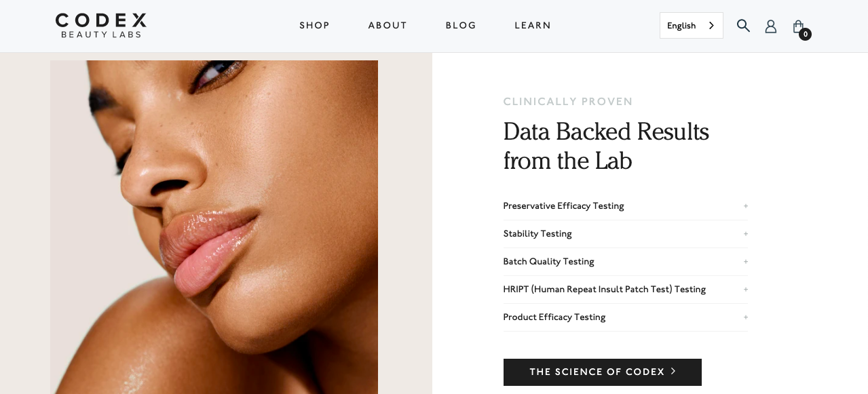The height and width of the screenshot is (394, 868).
Task: Click the plus icon beside Preservative Efficacy Testing
Action: pyautogui.click(x=745, y=206)
